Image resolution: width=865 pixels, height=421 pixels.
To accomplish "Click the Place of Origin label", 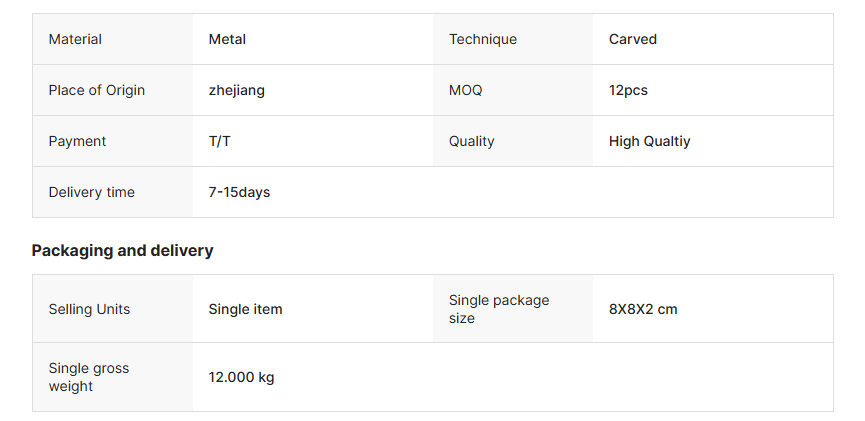I will point(97,90).
